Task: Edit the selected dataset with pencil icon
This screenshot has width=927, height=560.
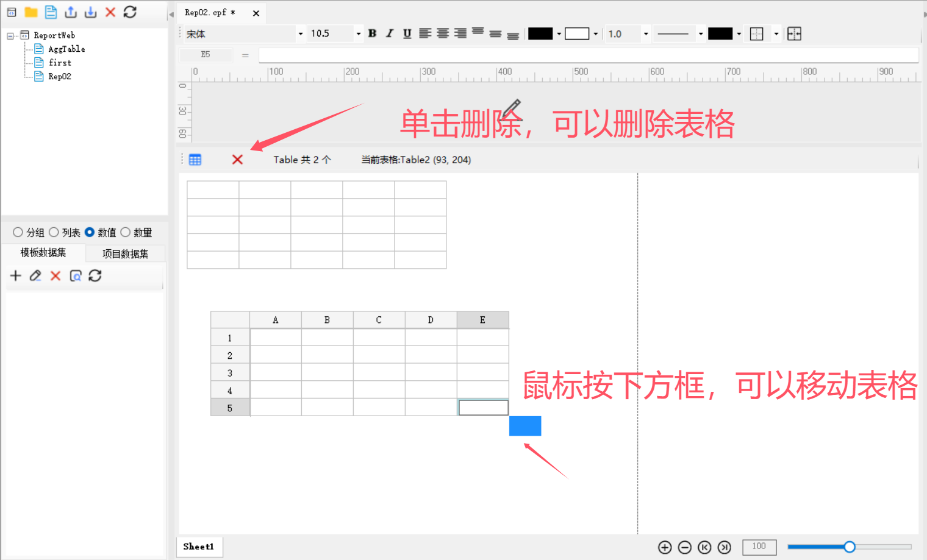Action: [x=35, y=276]
